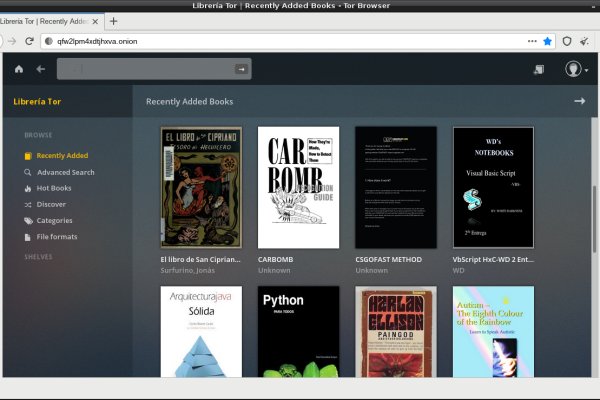The height and width of the screenshot is (400, 600).
Task: Click the user profile avatar icon
Action: (573, 69)
